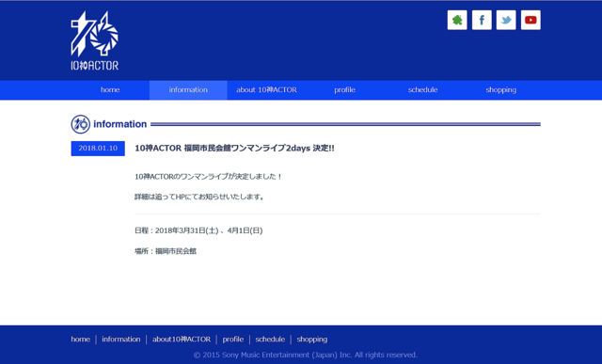Viewport: 602px width, 364px height.
Task: Click the round logo beside information heading
Action: pyautogui.click(x=81, y=124)
